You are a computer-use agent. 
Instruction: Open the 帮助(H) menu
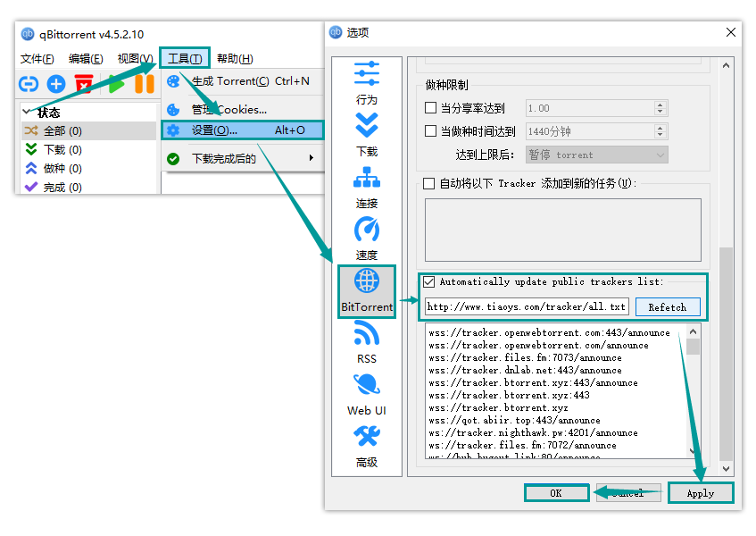click(235, 58)
